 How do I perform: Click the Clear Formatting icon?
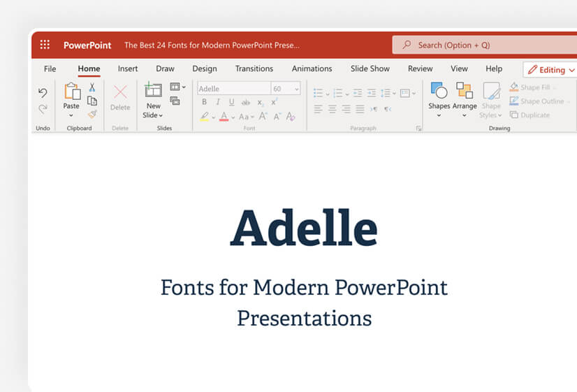pyautogui.click(x=291, y=117)
